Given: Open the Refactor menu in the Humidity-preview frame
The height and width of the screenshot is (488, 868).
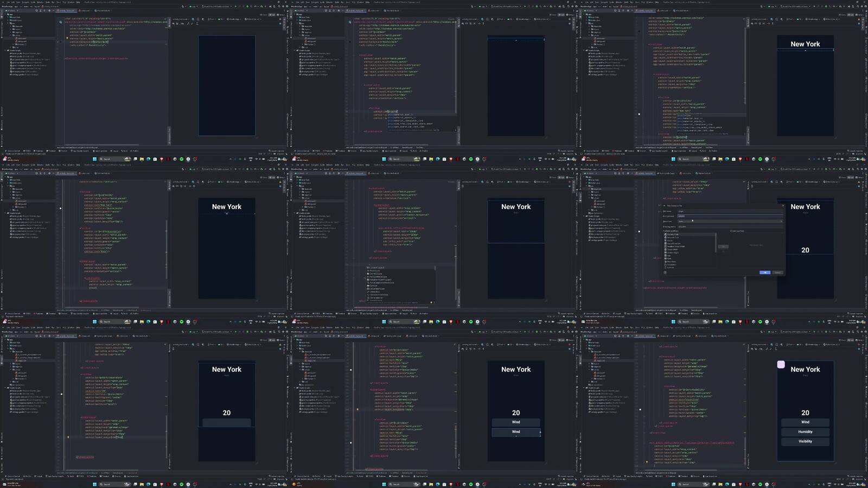Looking at the screenshot, I should [619, 327].
